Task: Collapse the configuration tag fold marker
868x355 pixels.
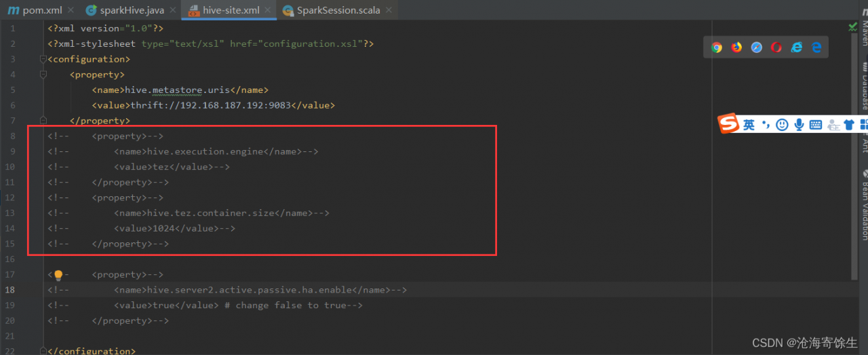Action: tap(43, 59)
